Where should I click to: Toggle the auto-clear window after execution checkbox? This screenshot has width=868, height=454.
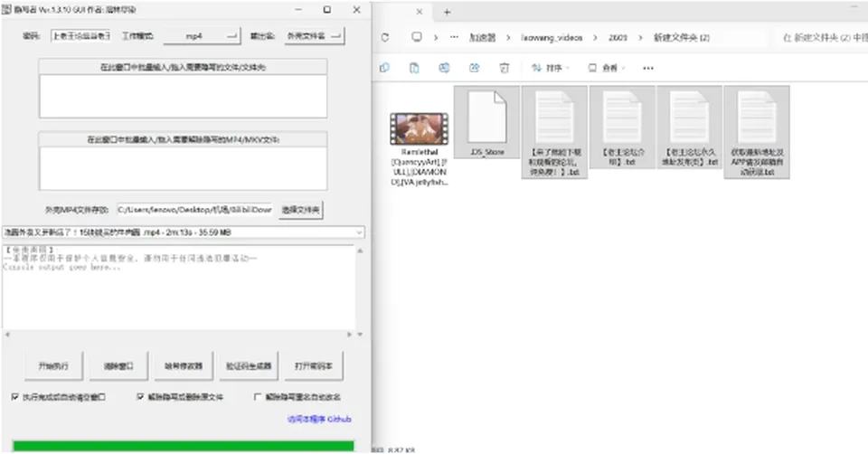(x=15, y=397)
